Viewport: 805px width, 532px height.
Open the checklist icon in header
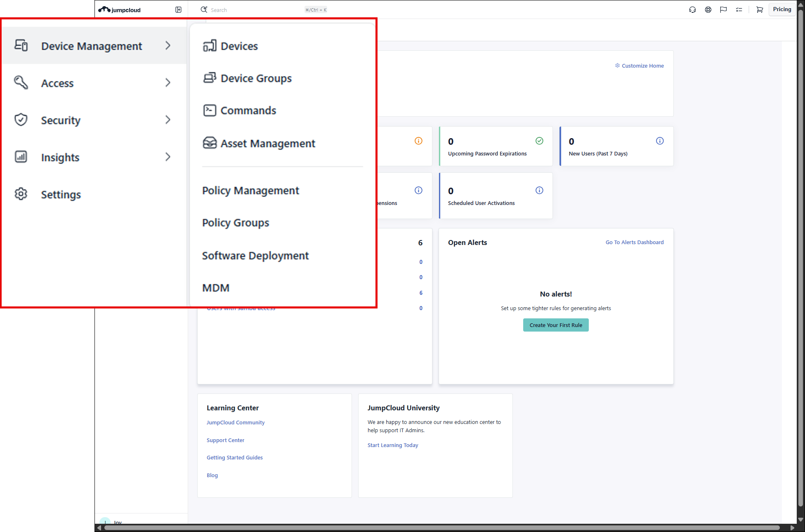click(739, 9)
